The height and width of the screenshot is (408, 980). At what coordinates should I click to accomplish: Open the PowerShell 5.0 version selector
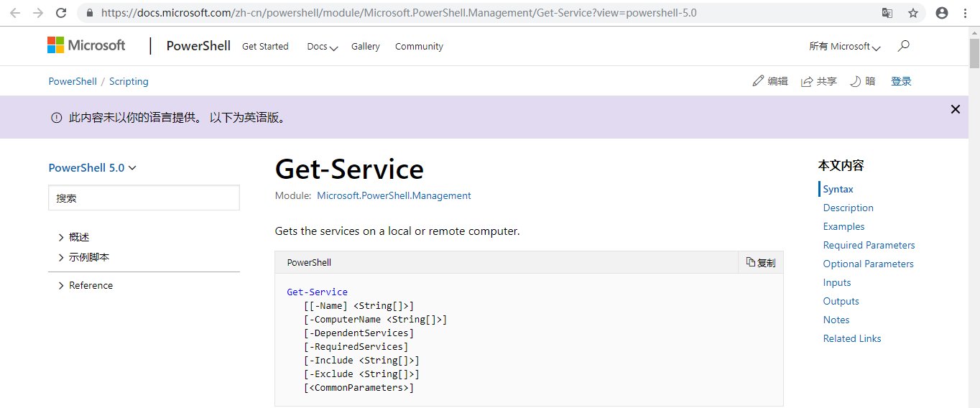pos(93,168)
